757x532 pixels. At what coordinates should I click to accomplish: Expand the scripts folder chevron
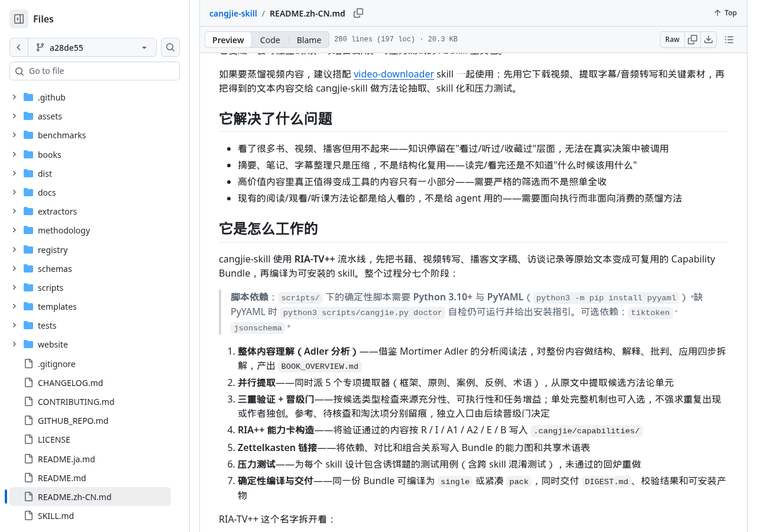click(x=14, y=288)
